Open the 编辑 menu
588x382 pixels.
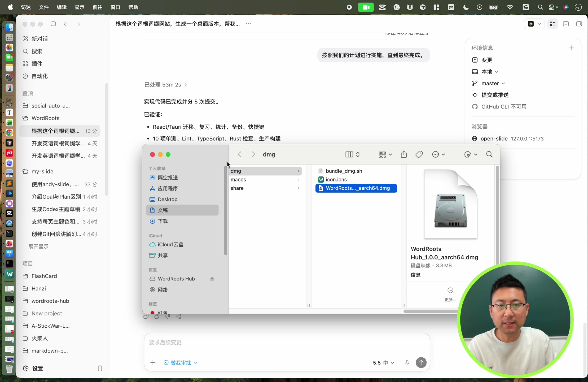62,7
